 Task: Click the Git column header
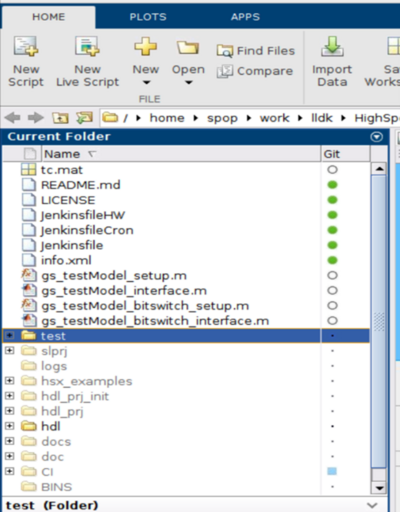[x=346, y=154]
